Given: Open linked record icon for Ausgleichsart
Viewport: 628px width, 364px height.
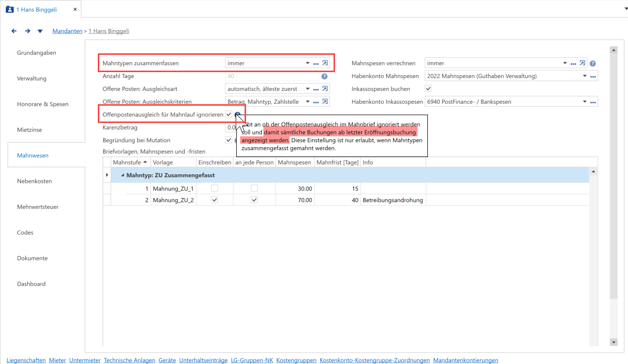Looking at the screenshot, I should (x=325, y=89).
